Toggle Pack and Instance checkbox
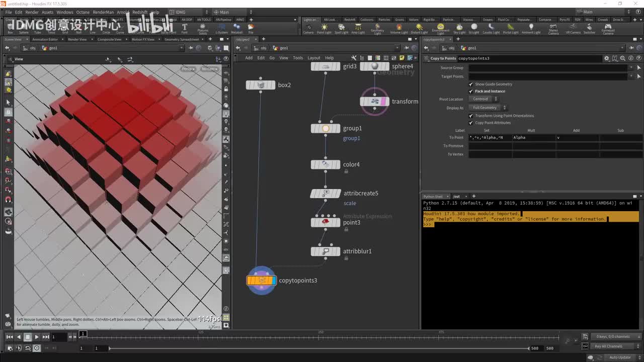The height and width of the screenshot is (362, 644). 471,92
